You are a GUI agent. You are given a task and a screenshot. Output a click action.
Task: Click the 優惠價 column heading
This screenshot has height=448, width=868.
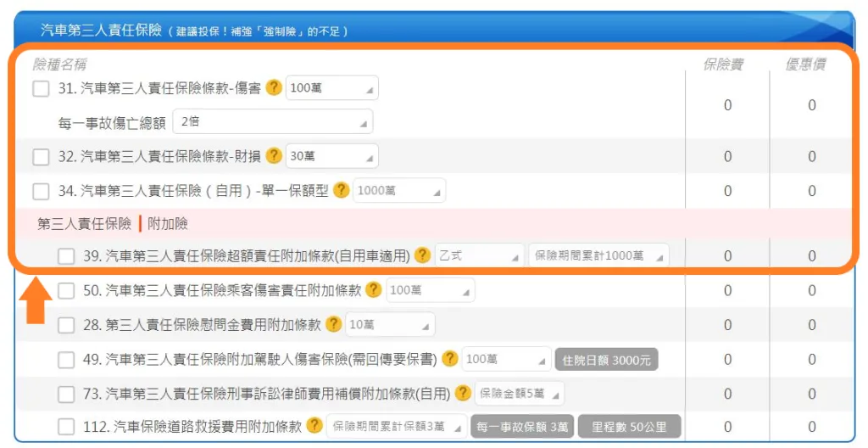805,64
